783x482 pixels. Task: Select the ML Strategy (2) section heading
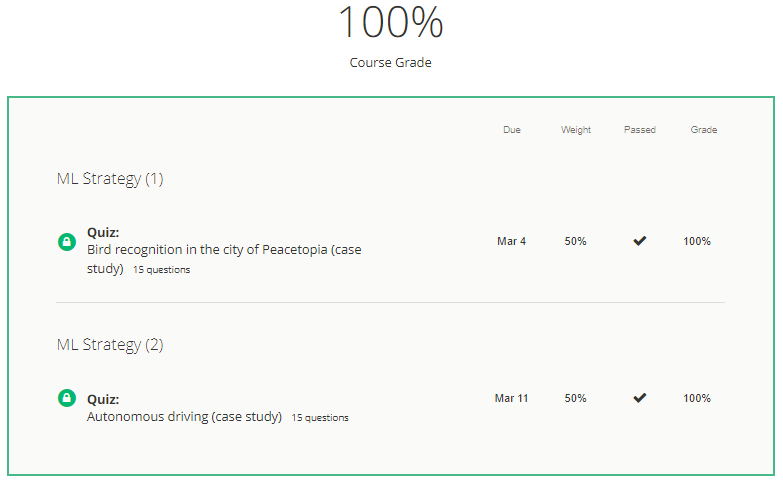pyautogui.click(x=110, y=345)
